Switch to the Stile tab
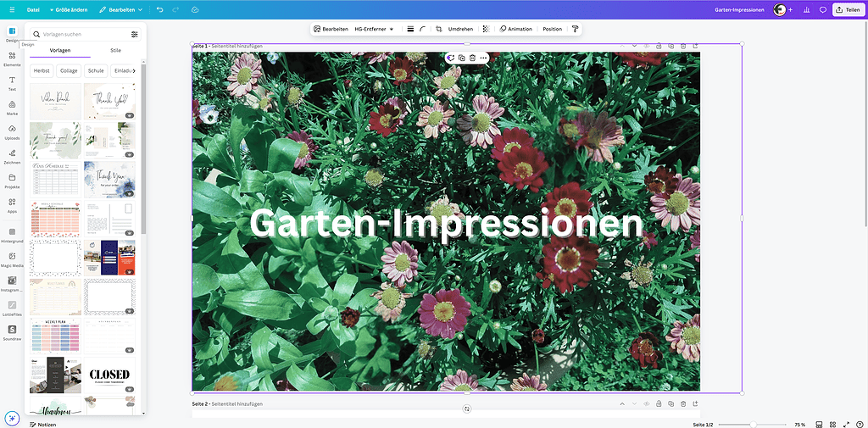The height and width of the screenshot is (428, 868). click(115, 51)
